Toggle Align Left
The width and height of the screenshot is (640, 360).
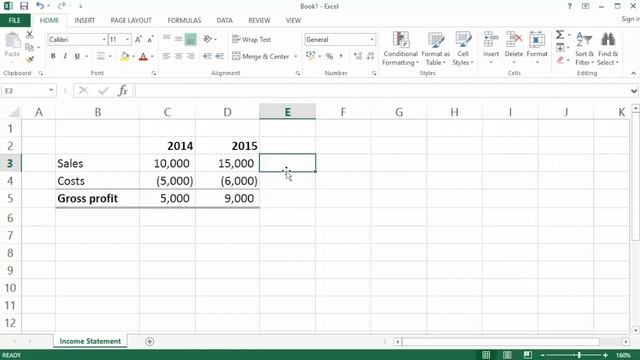167,56
